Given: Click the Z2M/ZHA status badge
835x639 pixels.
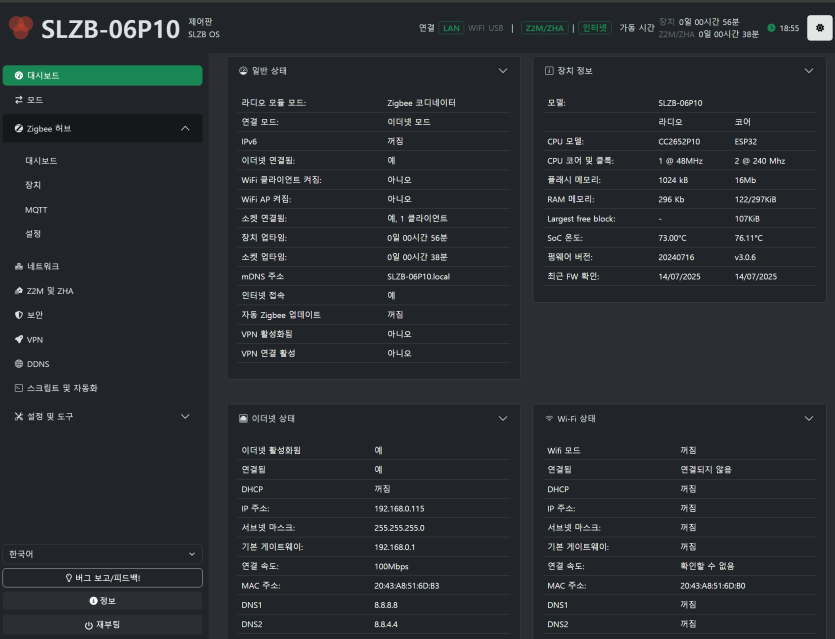Looking at the screenshot, I should click(x=544, y=28).
